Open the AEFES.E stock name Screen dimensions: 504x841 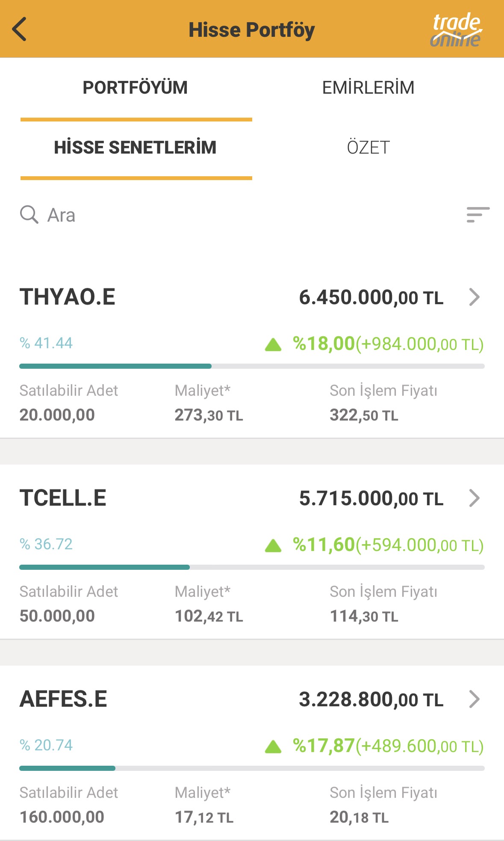coord(63,699)
